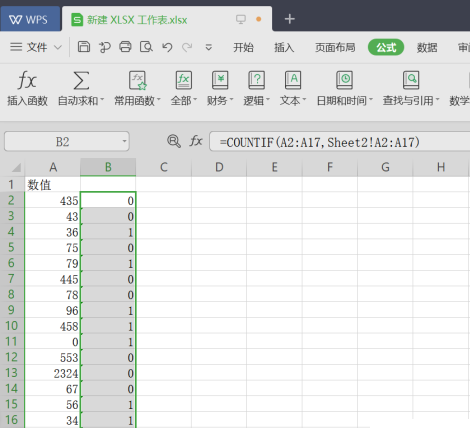Open Date and Time functions icon

click(x=344, y=80)
